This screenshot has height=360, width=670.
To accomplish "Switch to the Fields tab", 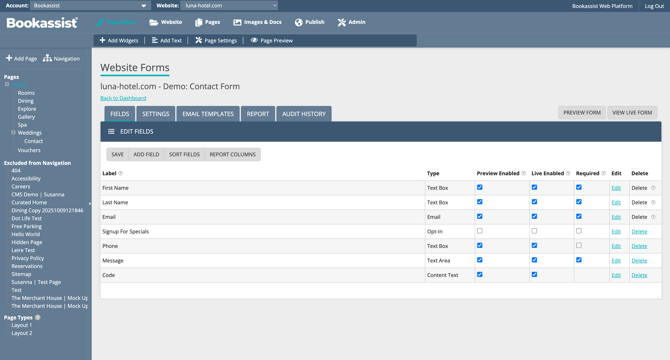I will (x=120, y=114).
